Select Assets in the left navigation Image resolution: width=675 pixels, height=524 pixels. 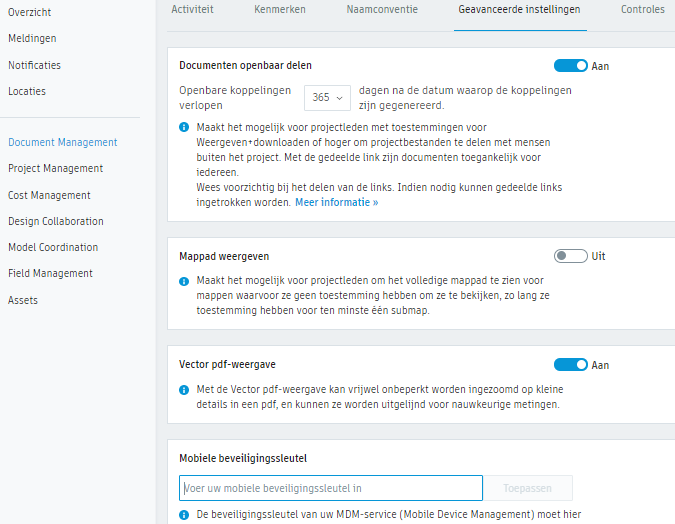[23, 300]
